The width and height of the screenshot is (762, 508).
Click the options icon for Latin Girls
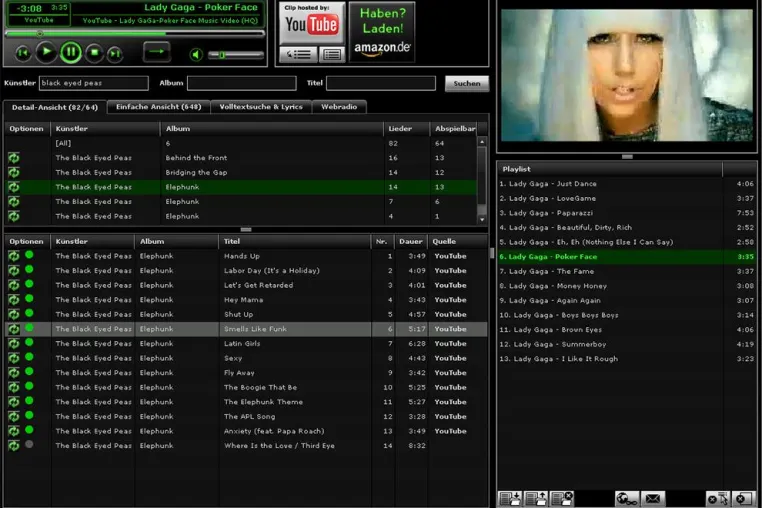tap(14, 344)
